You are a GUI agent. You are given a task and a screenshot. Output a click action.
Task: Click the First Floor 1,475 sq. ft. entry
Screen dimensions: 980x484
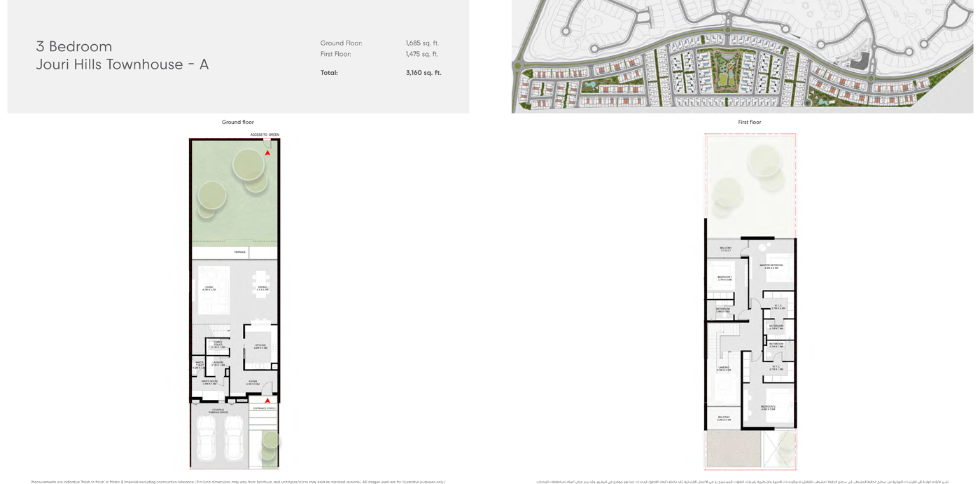pos(381,53)
